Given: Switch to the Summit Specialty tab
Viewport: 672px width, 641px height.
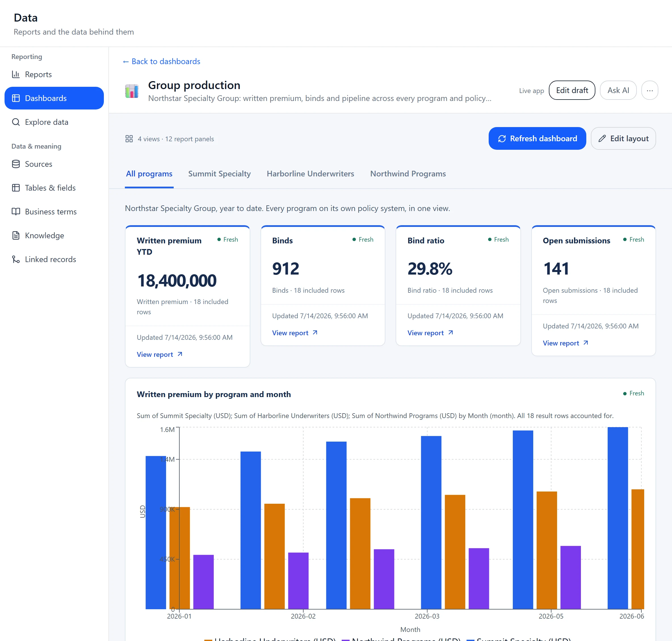Looking at the screenshot, I should [219, 174].
